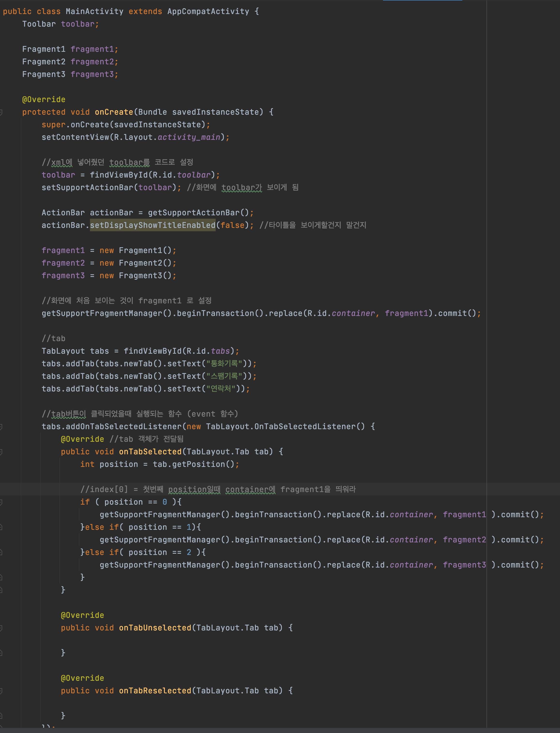Place cursor on activity_main layout reference
The height and width of the screenshot is (733, 560).
pyautogui.click(x=189, y=137)
